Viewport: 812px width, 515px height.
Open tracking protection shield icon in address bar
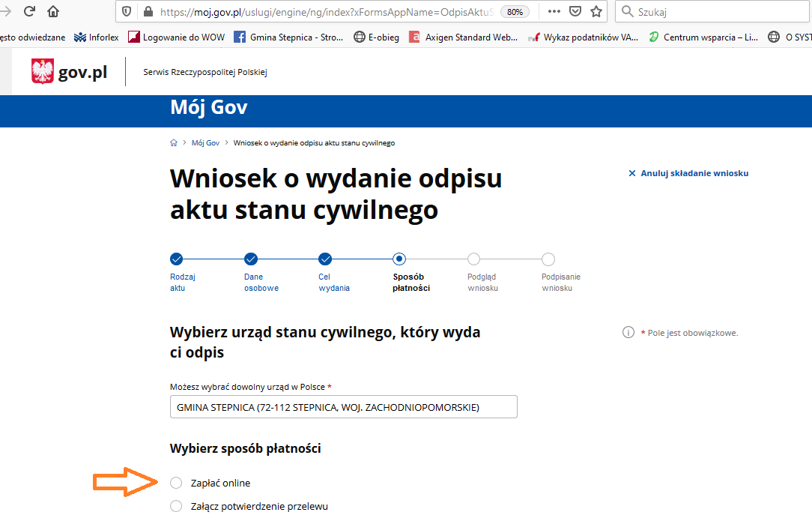127,11
